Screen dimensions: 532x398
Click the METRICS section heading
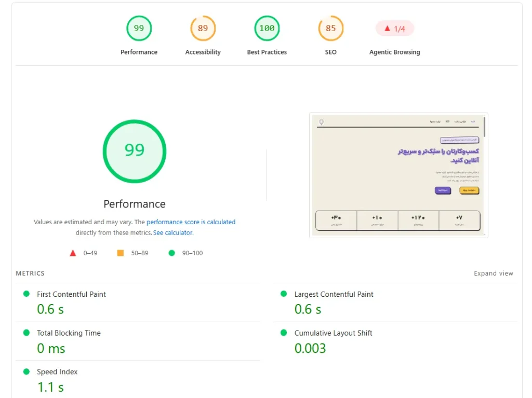point(30,273)
